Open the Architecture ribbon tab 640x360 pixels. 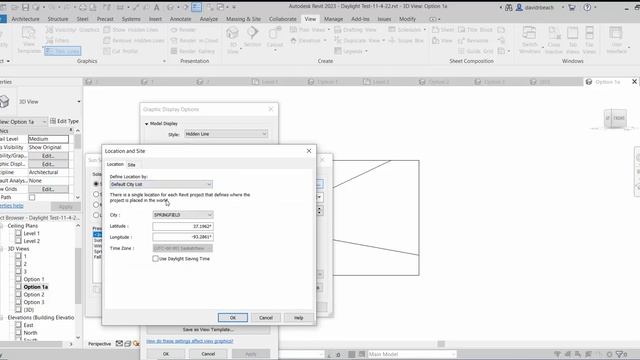point(25,19)
